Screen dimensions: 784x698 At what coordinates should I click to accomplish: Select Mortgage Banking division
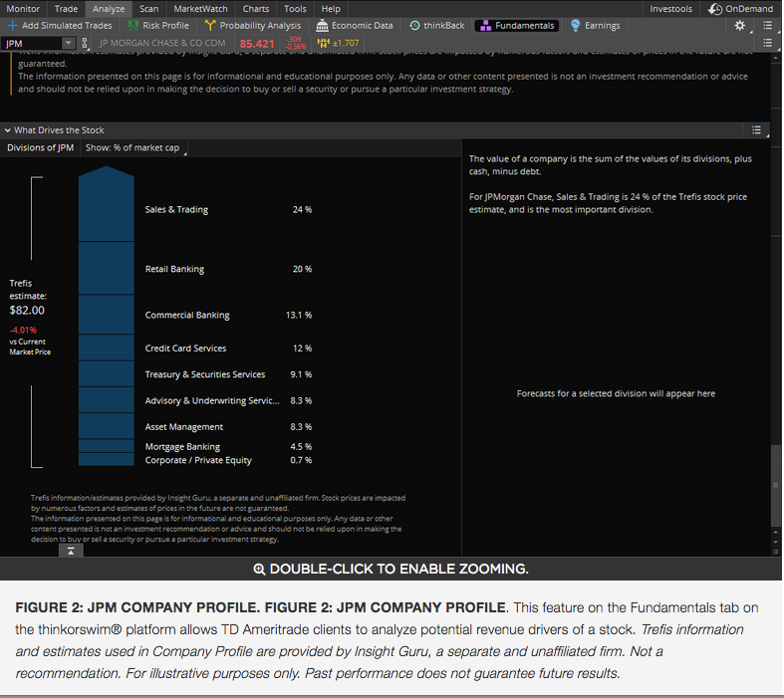[x=182, y=447]
